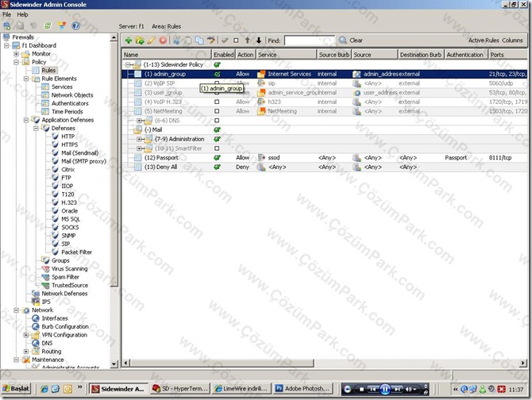
Task: Open the Başlat start button
Action: pos(16,389)
